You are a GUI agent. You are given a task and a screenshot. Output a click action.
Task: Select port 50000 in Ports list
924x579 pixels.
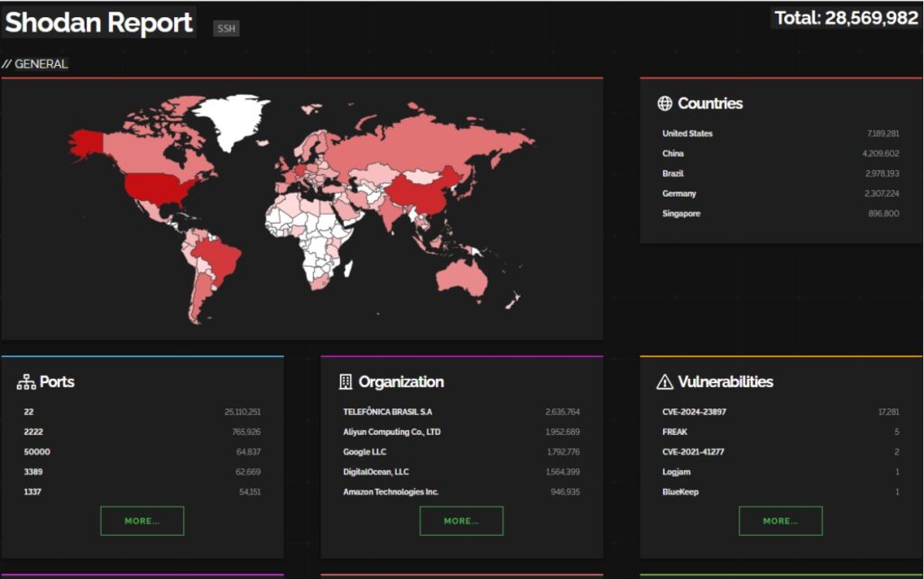[x=37, y=452]
